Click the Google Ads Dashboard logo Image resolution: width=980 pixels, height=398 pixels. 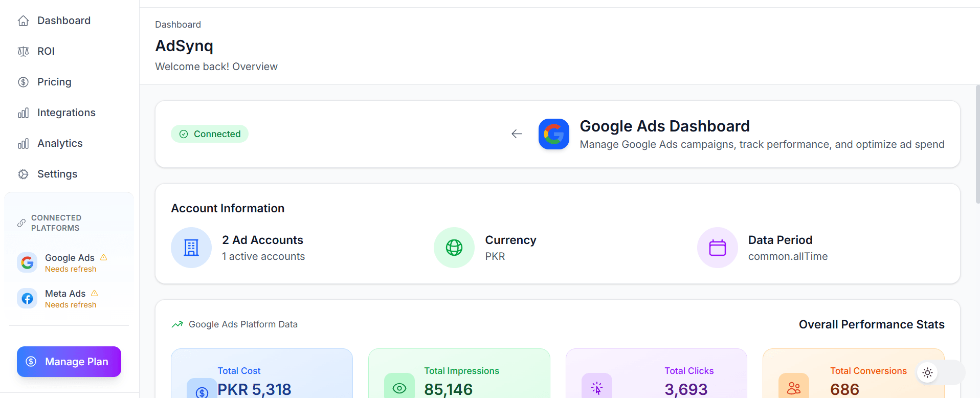(554, 134)
